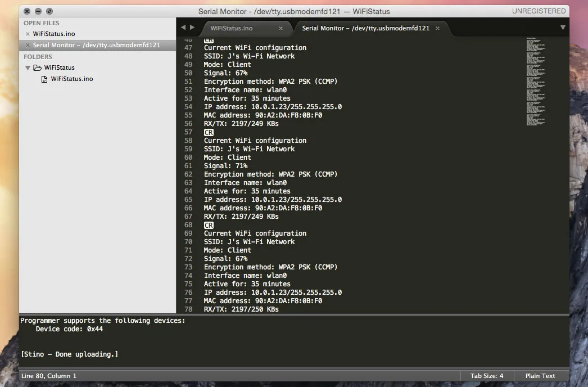The height and width of the screenshot is (387, 588).
Task: Click the file icon beside WiFiStatus.ino in Folders
Action: point(44,79)
